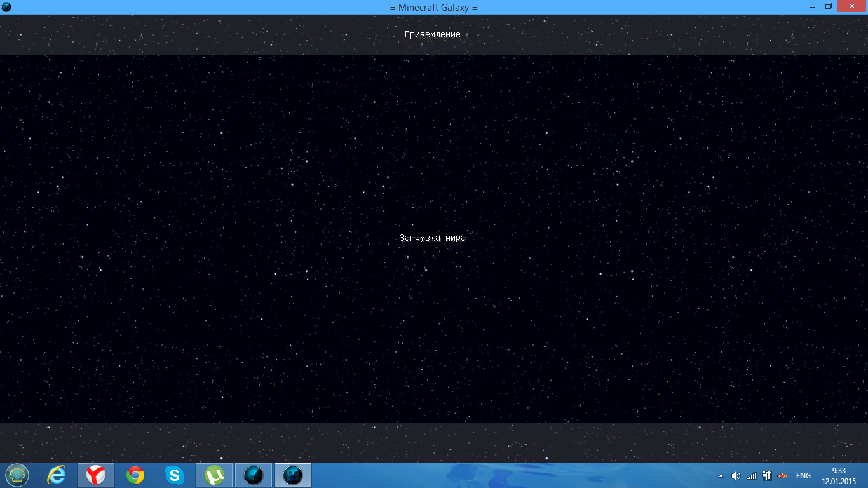Click the Minecraft Galaxy icon in title bar

click(6, 7)
